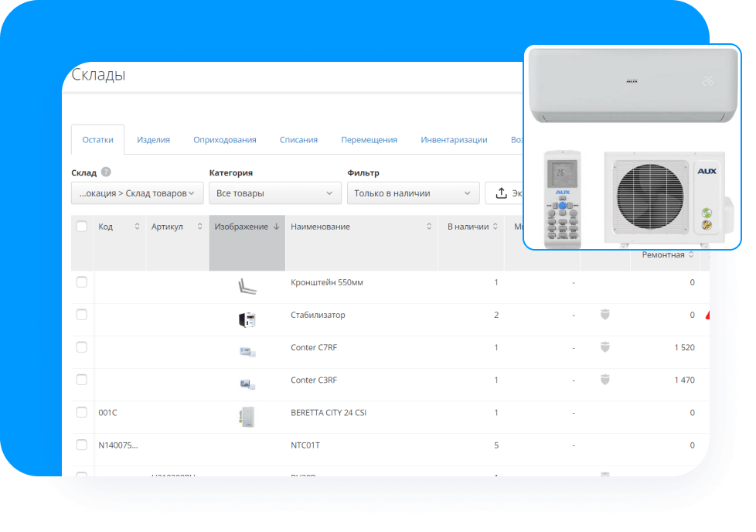
Task: Toggle the select-all checkbox in table header
Action: coord(82,227)
